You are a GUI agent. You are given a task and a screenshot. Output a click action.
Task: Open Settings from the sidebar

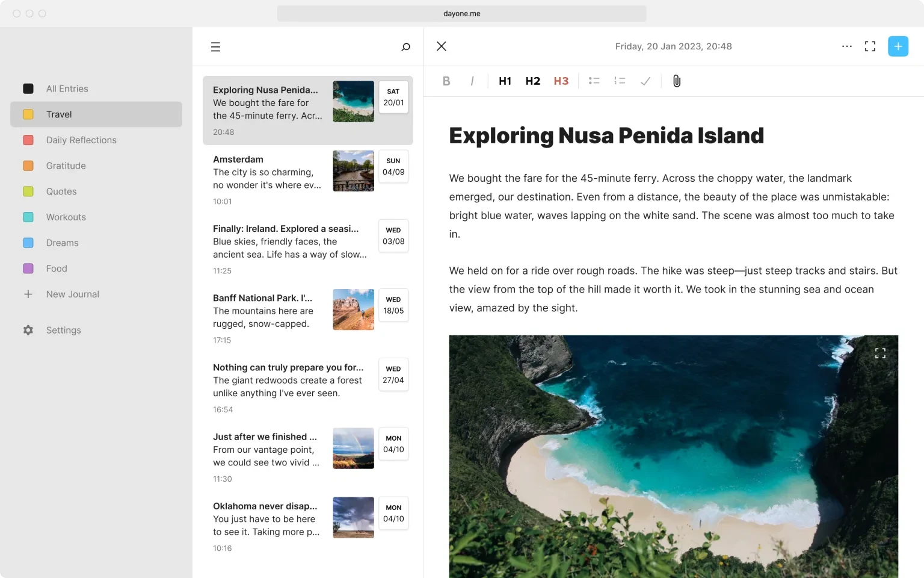click(x=63, y=330)
